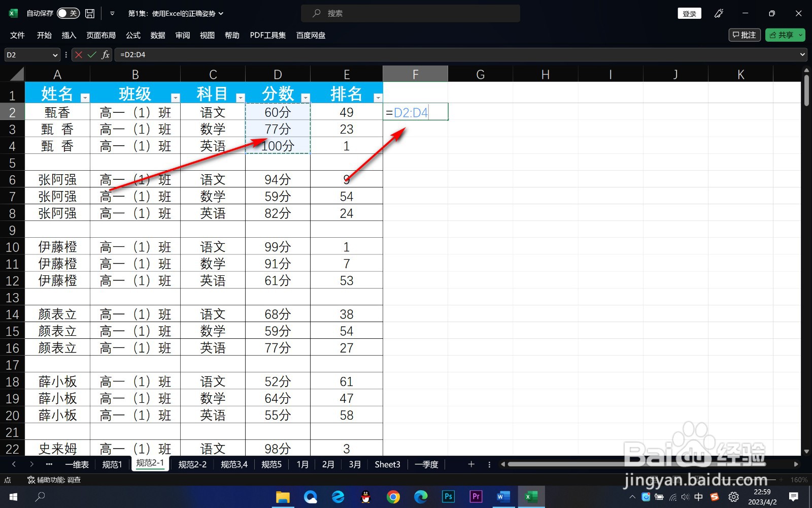This screenshot has width=812, height=508.
Task: Open the 分数 filter dropdown
Action: (x=306, y=98)
